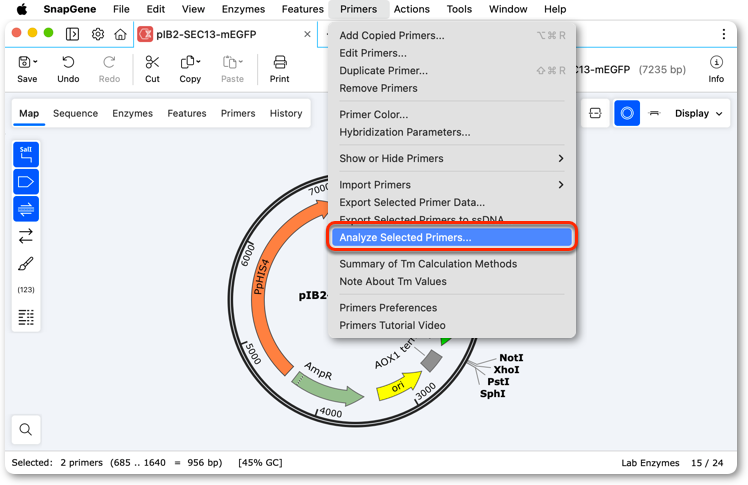748x485 pixels.
Task: Open the Copy options dropdown arrow
Action: [198, 62]
